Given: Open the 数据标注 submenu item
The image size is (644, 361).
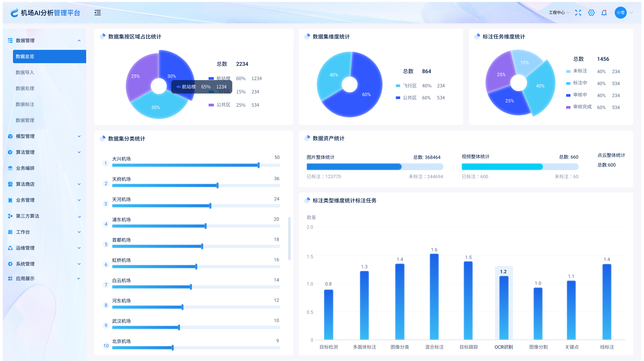Looking at the screenshot, I should pyautogui.click(x=25, y=104).
